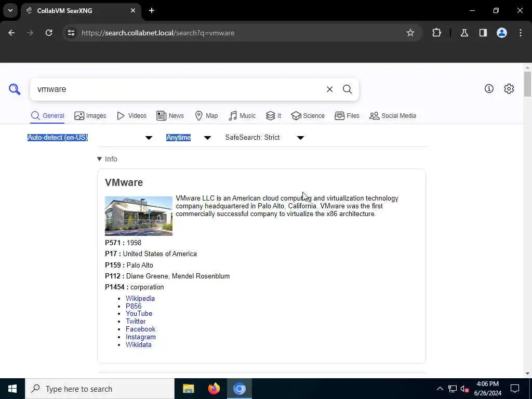Submit search with magnifier button
Viewport: 532px width, 399px height.
[347, 89]
